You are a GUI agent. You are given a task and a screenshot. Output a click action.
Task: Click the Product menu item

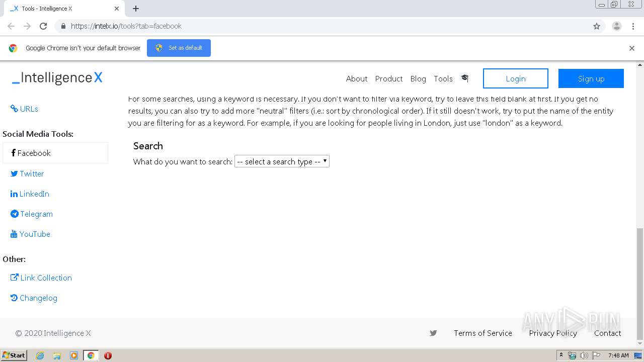tap(389, 78)
